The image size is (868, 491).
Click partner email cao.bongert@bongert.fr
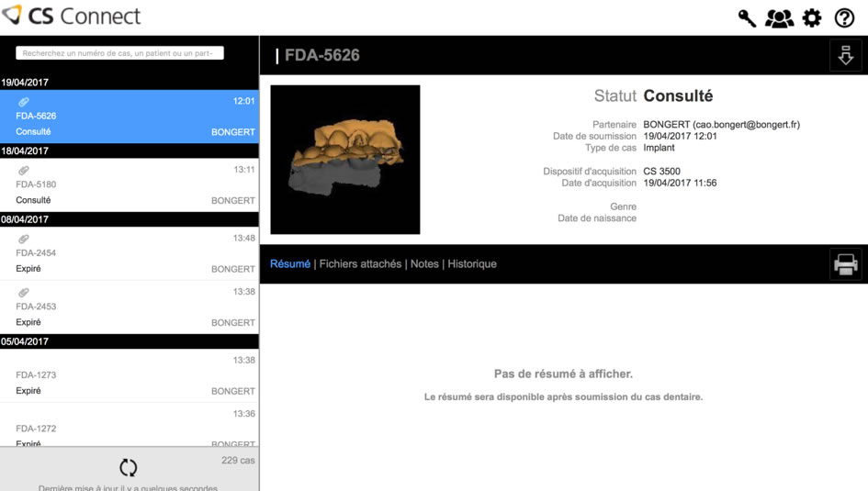pyautogui.click(x=745, y=125)
